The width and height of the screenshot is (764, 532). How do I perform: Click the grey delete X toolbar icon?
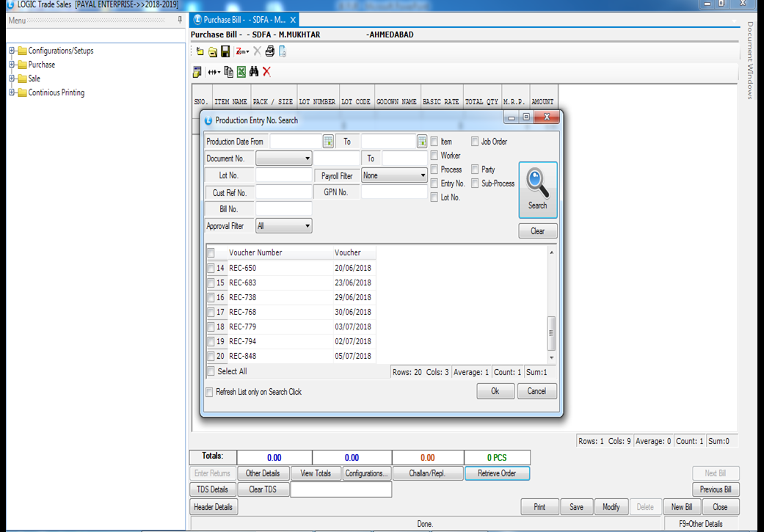click(258, 51)
